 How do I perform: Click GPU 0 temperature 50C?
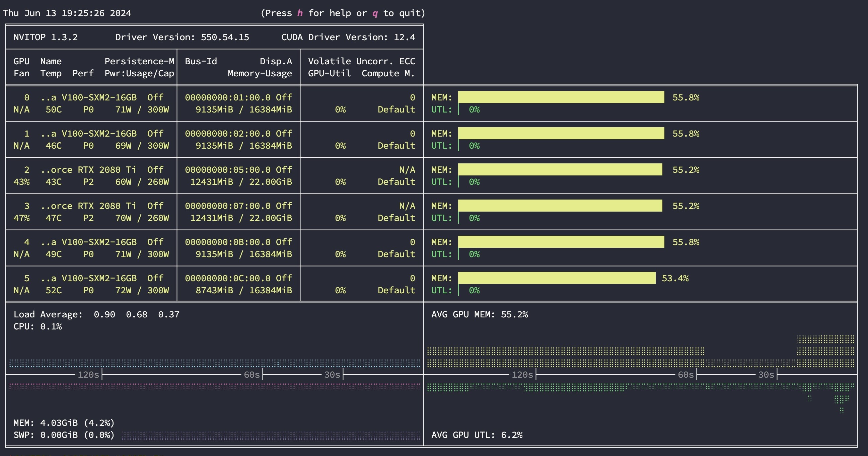click(54, 109)
